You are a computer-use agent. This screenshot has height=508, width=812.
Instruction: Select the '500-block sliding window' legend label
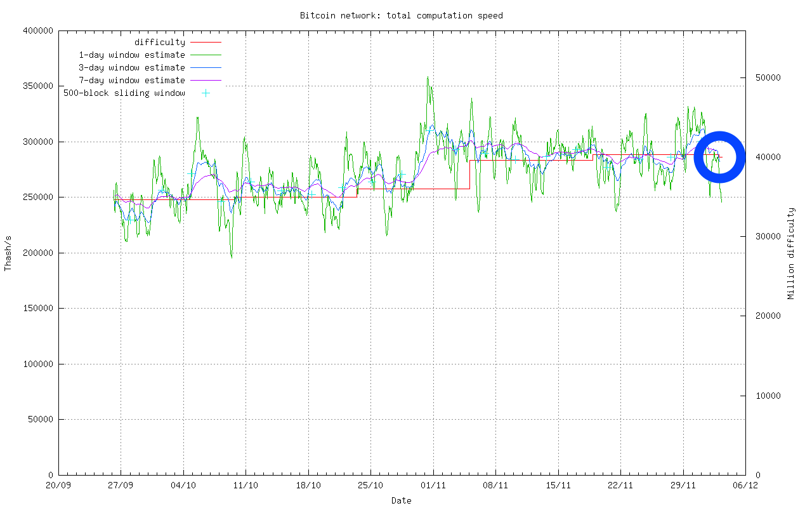[124, 93]
